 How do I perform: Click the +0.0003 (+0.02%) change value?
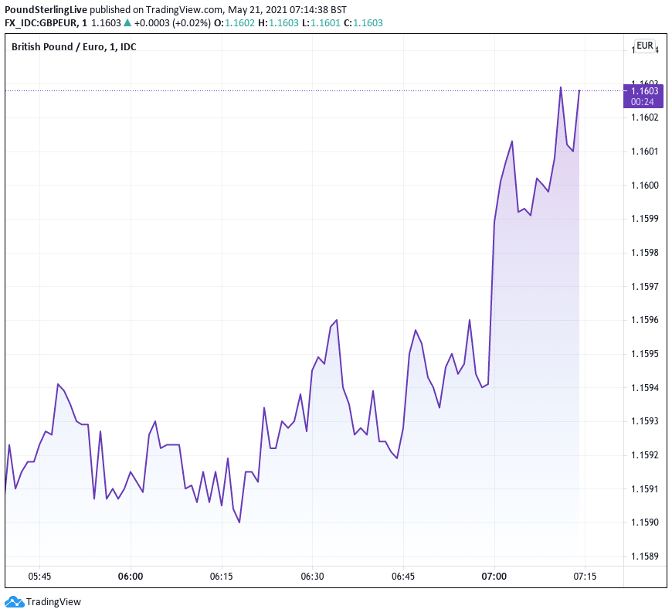click(x=172, y=23)
